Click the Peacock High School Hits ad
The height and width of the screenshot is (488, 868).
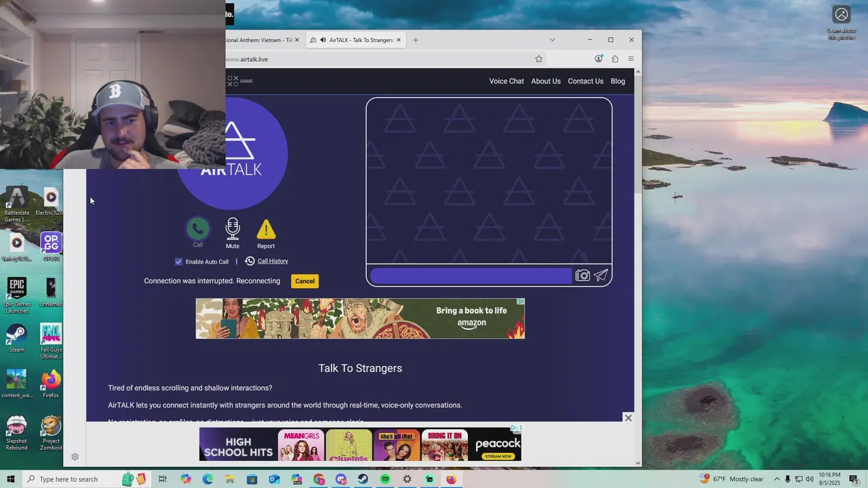pos(360,445)
